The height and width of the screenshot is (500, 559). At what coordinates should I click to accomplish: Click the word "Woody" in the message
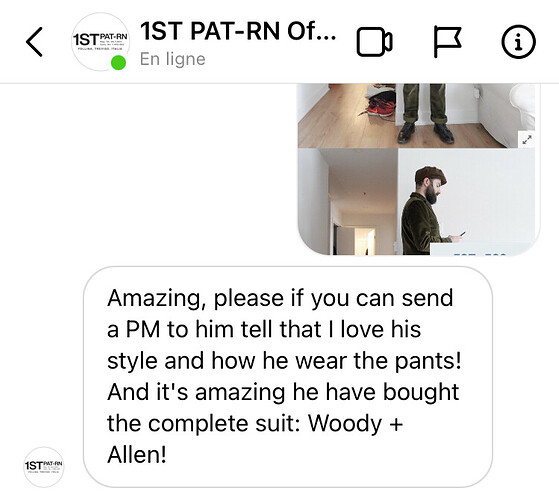[344, 424]
